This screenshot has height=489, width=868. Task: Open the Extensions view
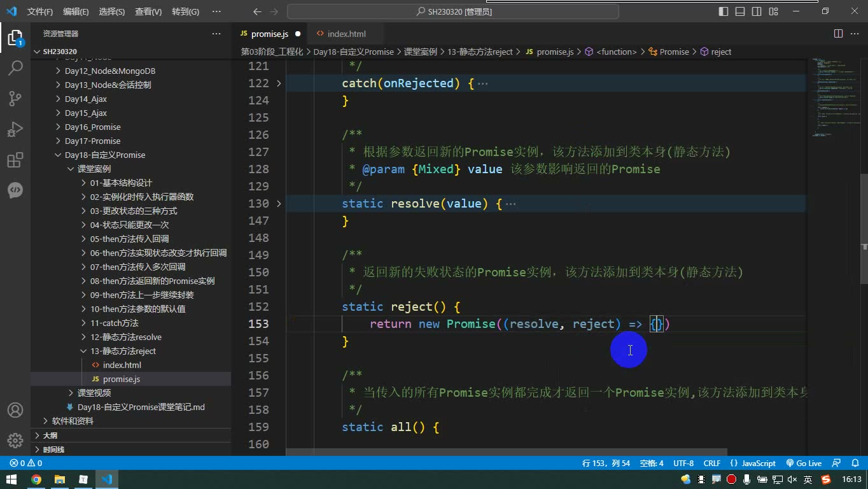pyautogui.click(x=15, y=160)
